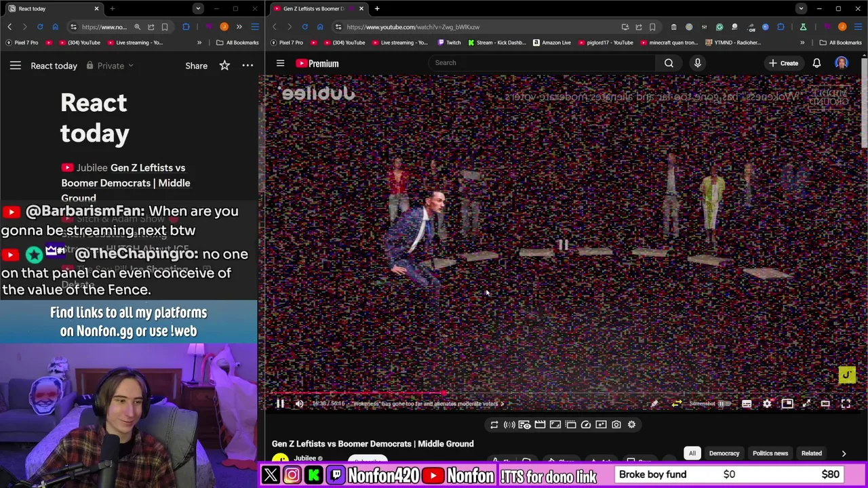Toggle subtitles in the video player
The image size is (868, 488).
(x=747, y=404)
